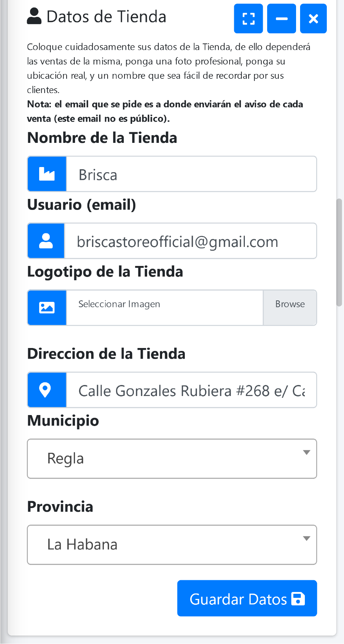Screen dimensions: 344x644
Task: Click the Provincia dropdown arrow
Action: tap(307, 538)
